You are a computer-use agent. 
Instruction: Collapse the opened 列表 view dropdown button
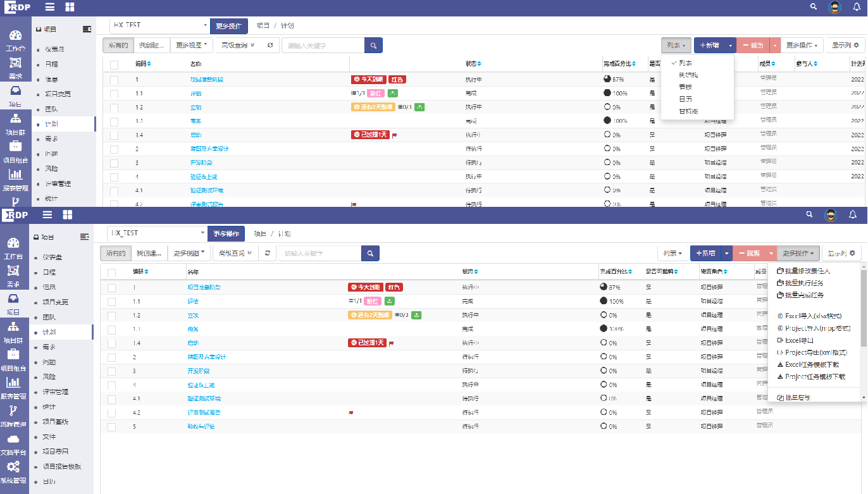(676, 46)
